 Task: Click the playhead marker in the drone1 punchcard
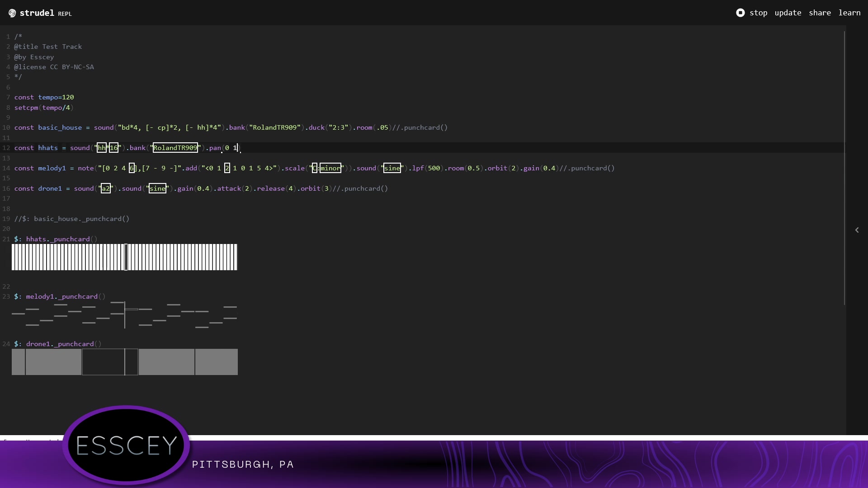(x=125, y=362)
